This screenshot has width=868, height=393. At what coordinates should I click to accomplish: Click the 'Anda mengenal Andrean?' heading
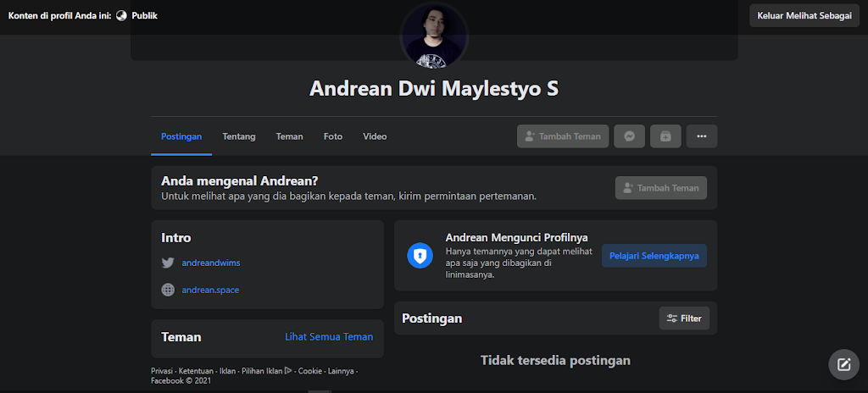(x=239, y=181)
